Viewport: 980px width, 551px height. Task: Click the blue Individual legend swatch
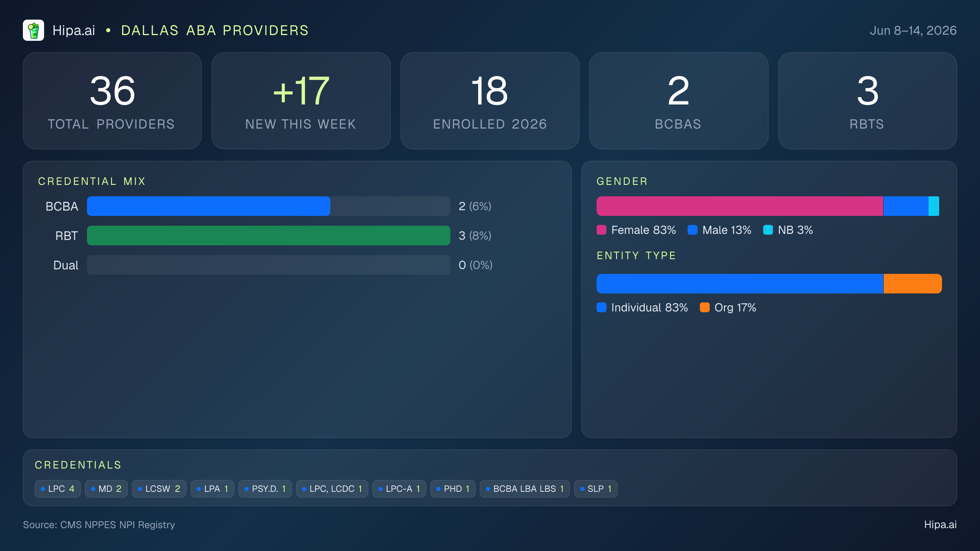pyautogui.click(x=601, y=307)
